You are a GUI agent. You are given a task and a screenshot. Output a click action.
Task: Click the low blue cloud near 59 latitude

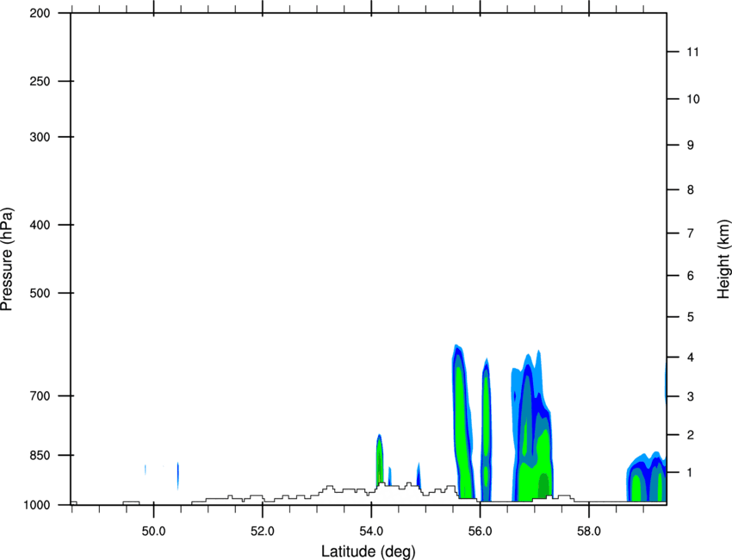pyautogui.click(x=647, y=476)
